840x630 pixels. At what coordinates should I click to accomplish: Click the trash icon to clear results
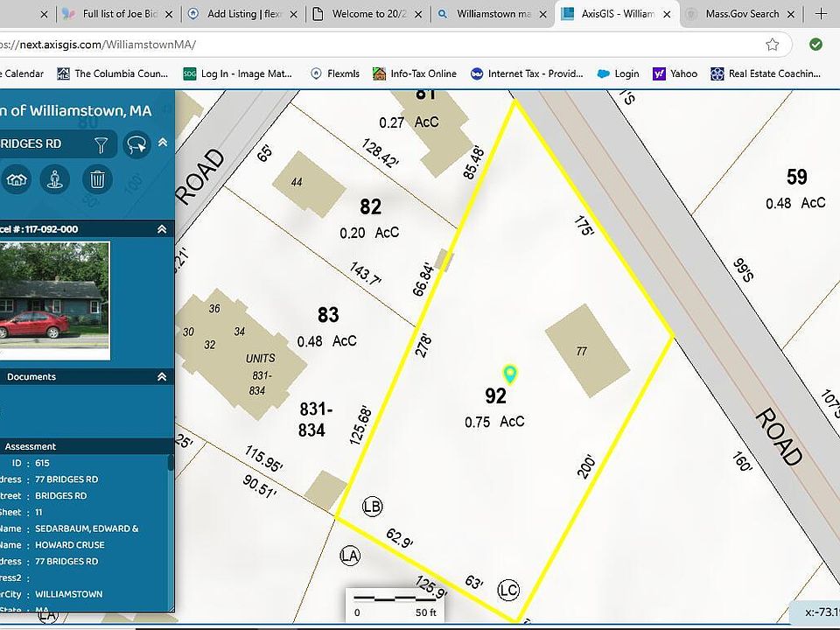(x=97, y=180)
